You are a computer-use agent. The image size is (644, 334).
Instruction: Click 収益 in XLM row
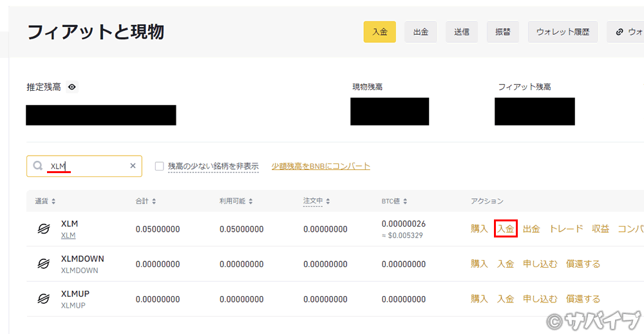tap(600, 229)
